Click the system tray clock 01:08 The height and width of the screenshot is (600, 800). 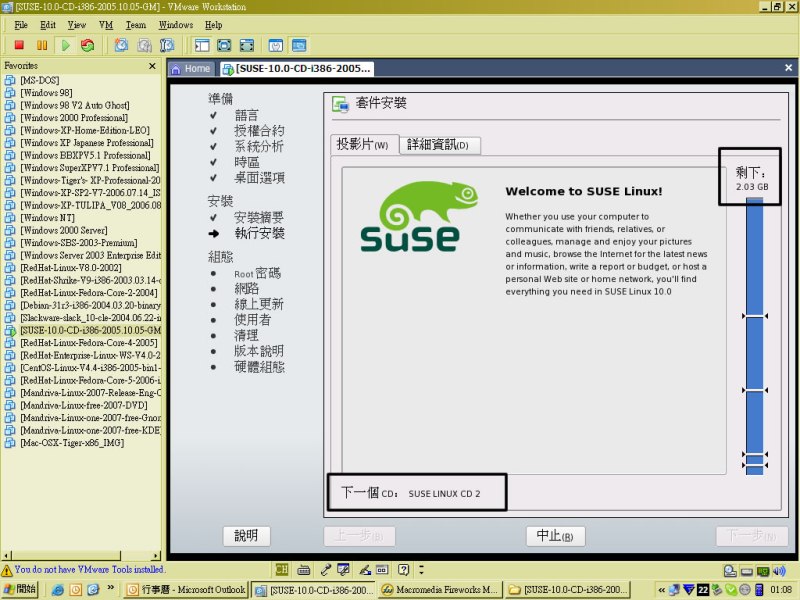[x=782, y=590]
